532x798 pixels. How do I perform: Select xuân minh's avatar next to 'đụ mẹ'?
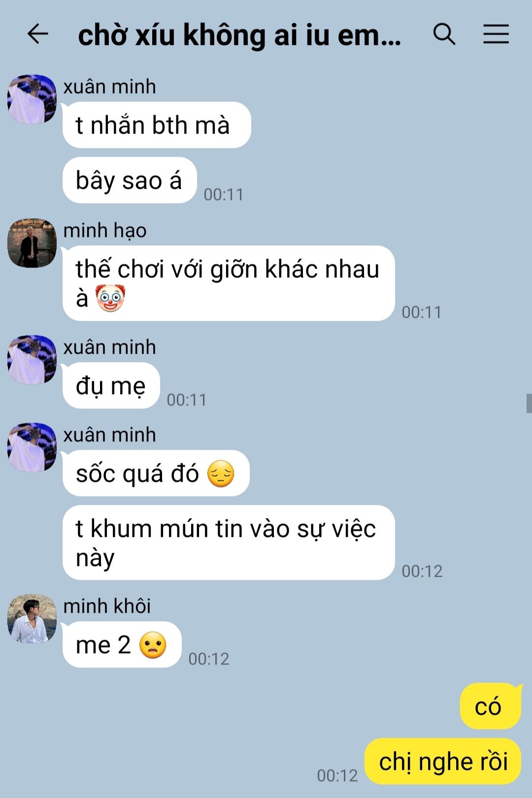pos(32,360)
